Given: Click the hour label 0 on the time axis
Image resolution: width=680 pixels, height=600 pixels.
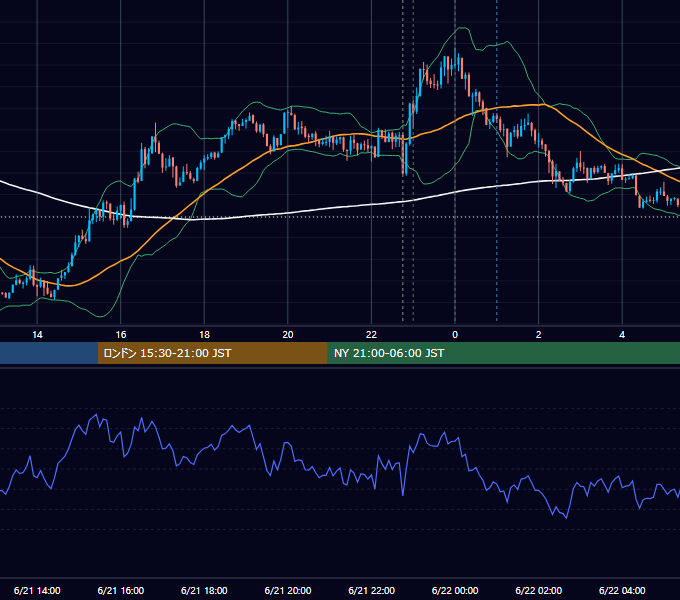Looking at the screenshot, I should click(x=455, y=335).
